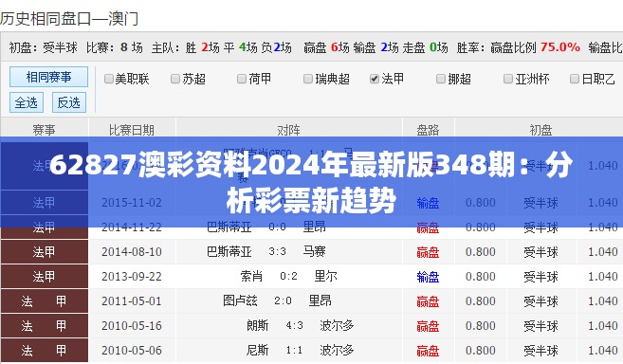Click the 赛事 column header

[45, 130]
